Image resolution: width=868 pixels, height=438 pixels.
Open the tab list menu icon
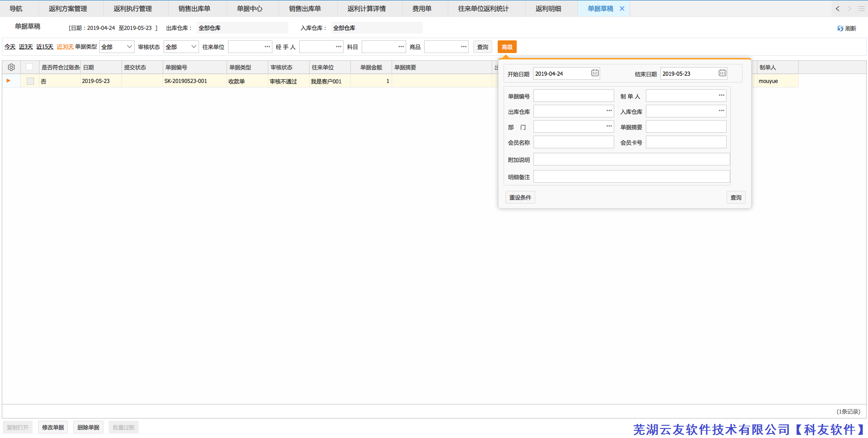pyautogui.click(x=861, y=9)
